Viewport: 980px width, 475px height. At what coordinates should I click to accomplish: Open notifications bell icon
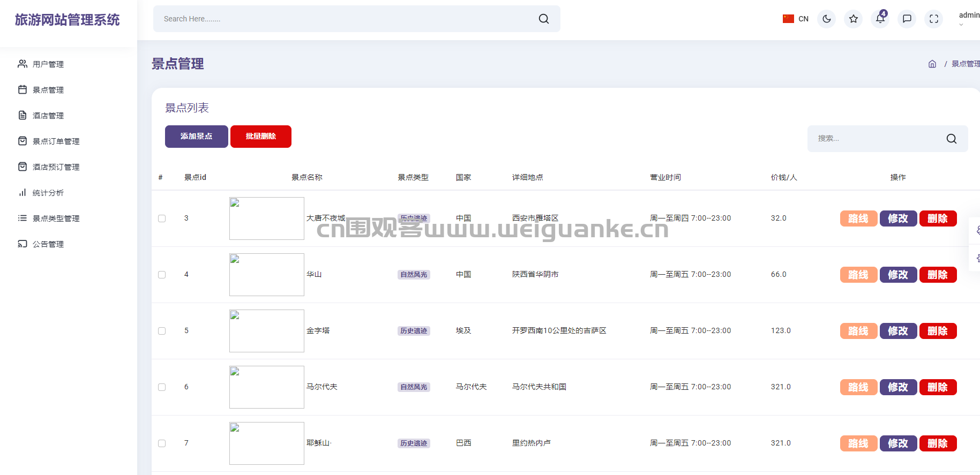coord(880,19)
